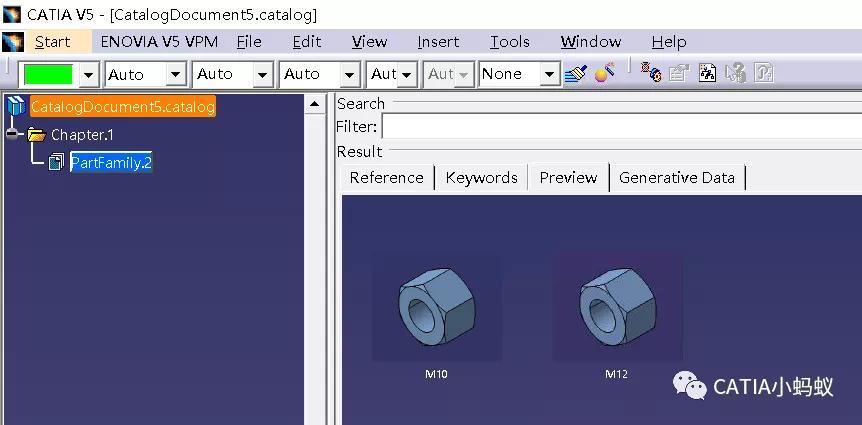
Task: Click the grayed document help icon
Action: (x=764, y=73)
